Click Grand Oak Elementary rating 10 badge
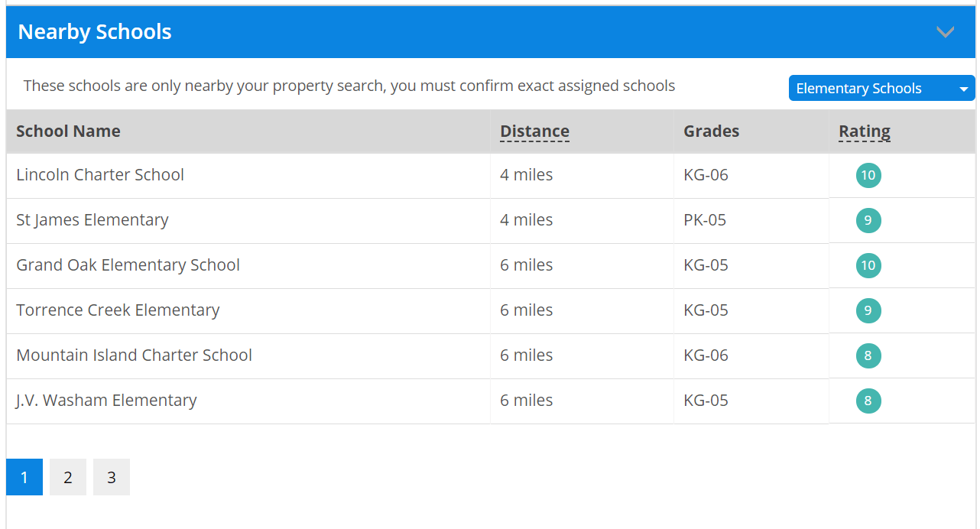Image resolution: width=980 pixels, height=529 pixels. point(868,266)
